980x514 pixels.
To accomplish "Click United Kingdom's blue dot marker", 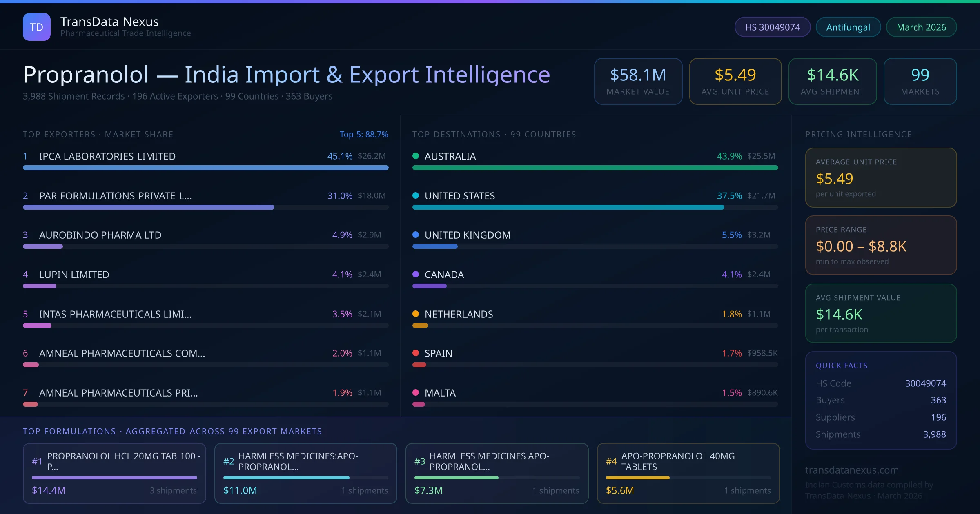I will [x=416, y=235].
